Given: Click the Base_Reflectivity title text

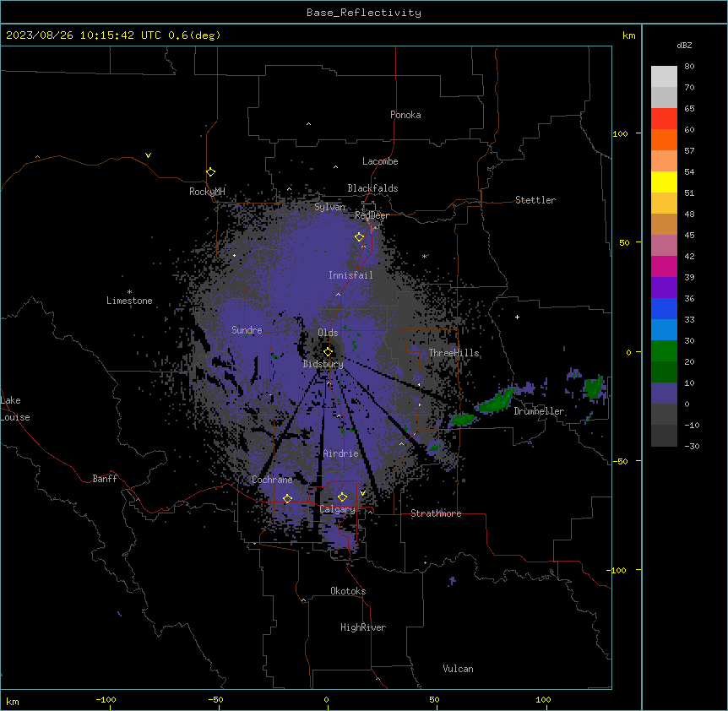Looking at the screenshot, I should click(364, 13).
